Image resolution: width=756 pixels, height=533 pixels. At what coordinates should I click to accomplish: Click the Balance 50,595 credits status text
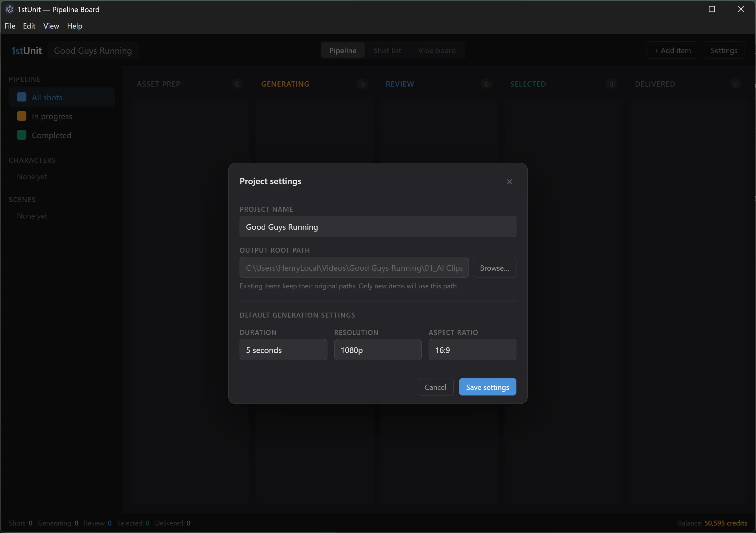click(x=712, y=523)
